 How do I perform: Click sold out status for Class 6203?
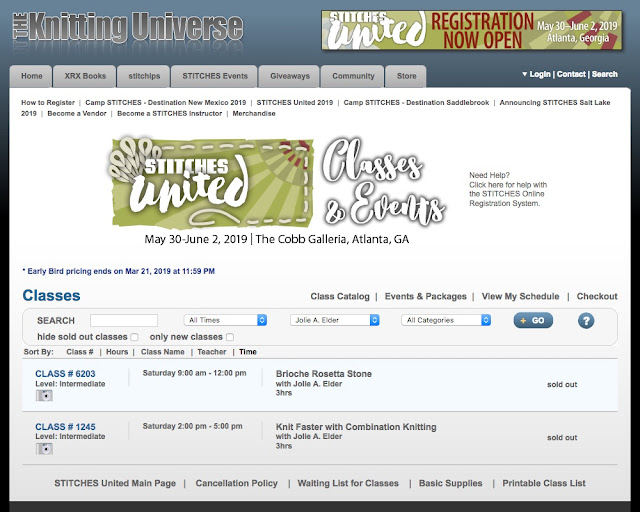click(x=562, y=385)
